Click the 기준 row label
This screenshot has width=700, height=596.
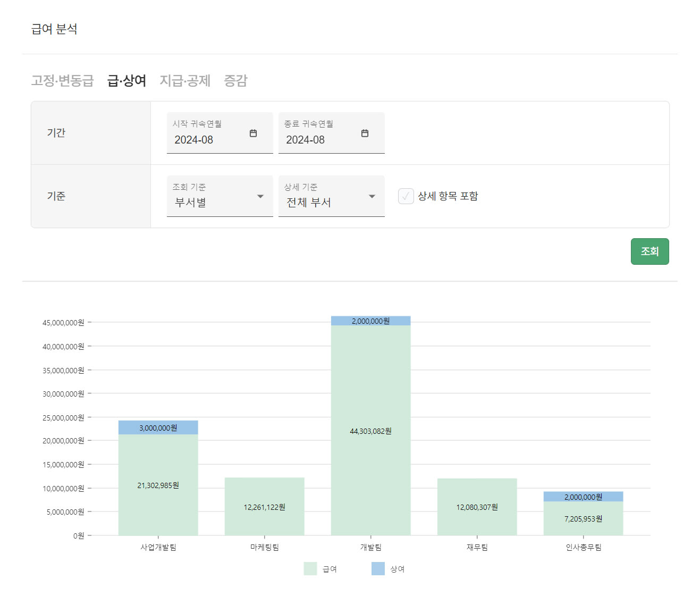point(56,196)
